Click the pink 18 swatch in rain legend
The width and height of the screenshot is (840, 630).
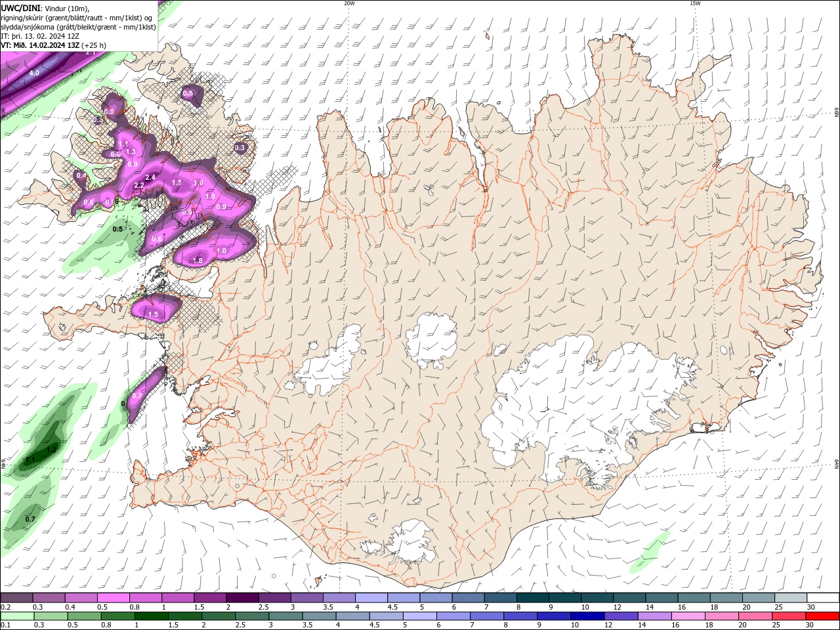[721, 616]
